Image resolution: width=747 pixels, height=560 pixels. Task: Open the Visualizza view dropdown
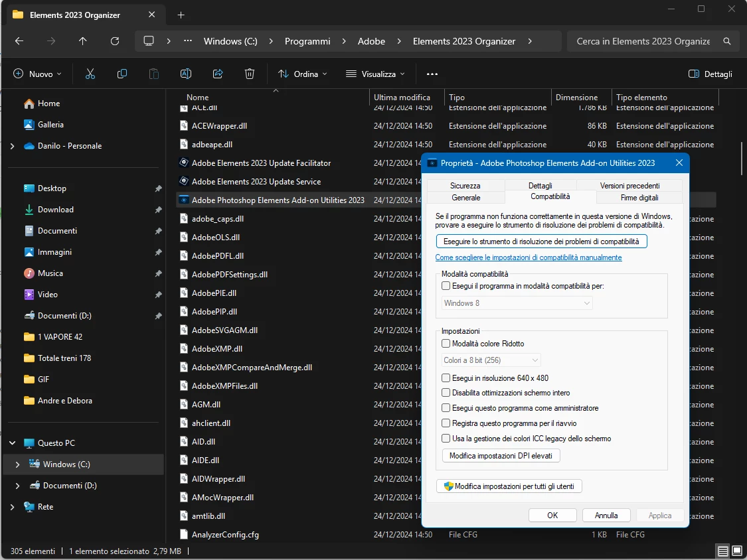click(x=376, y=74)
